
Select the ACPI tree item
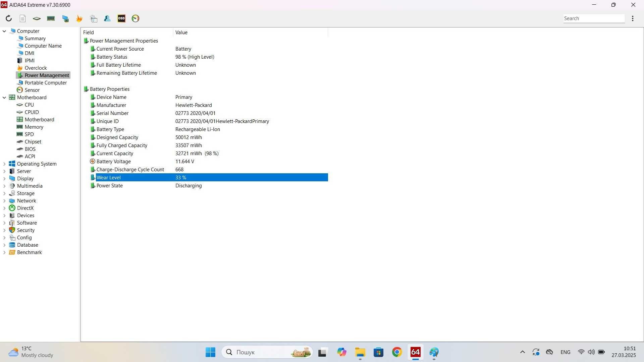click(x=30, y=157)
